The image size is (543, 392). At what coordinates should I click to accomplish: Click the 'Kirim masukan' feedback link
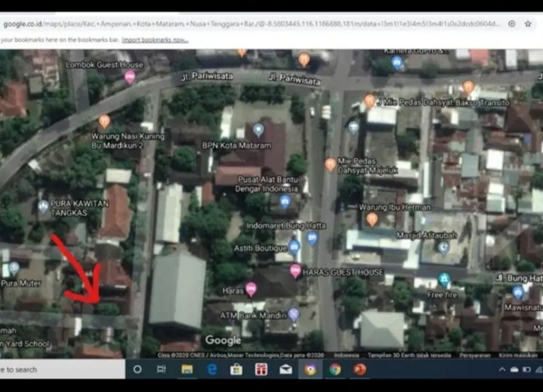[x=518, y=355]
